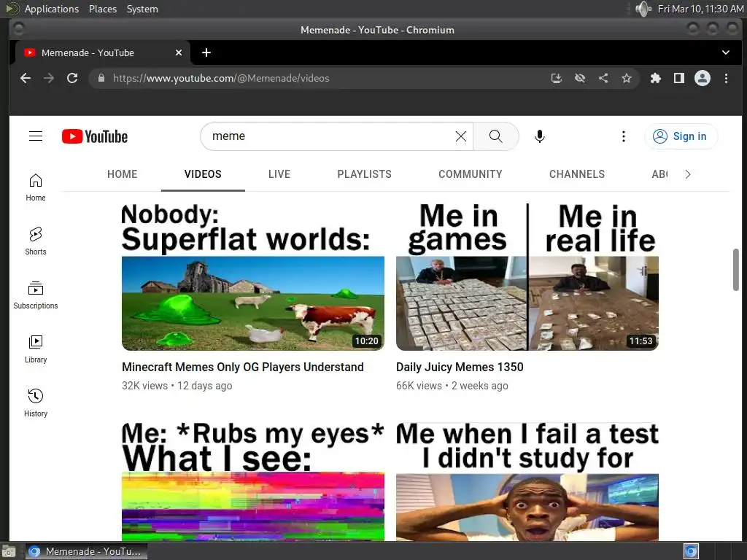Select the VIDEOS channel tab
This screenshot has height=560, width=747.
click(x=203, y=174)
